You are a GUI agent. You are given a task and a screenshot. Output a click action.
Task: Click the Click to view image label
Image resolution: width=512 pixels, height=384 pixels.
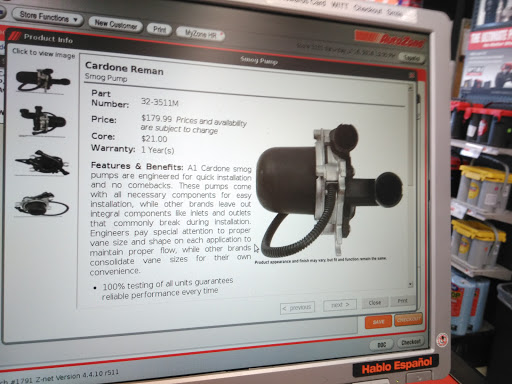tap(44, 53)
